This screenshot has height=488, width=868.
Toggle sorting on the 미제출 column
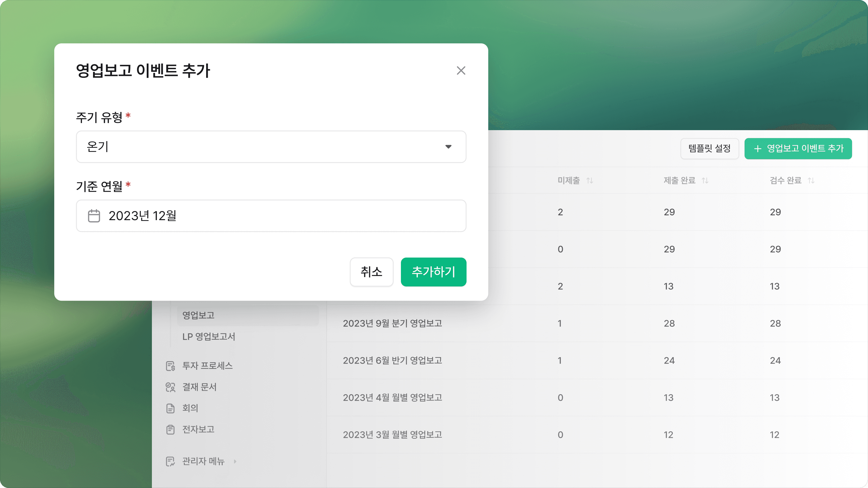point(590,181)
